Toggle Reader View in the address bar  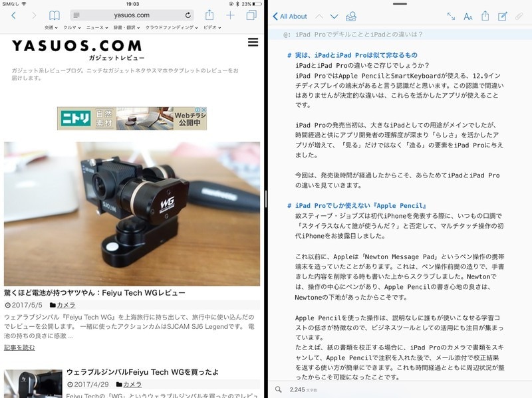point(76,14)
